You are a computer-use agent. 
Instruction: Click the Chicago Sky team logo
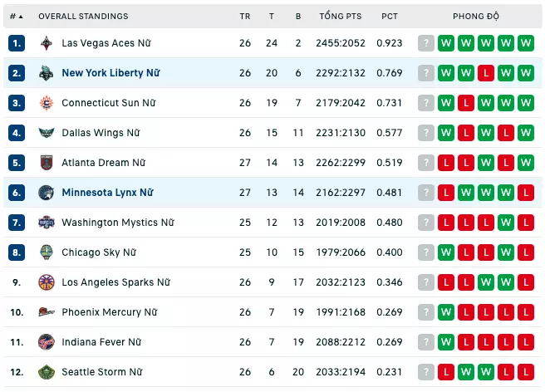[47, 252]
